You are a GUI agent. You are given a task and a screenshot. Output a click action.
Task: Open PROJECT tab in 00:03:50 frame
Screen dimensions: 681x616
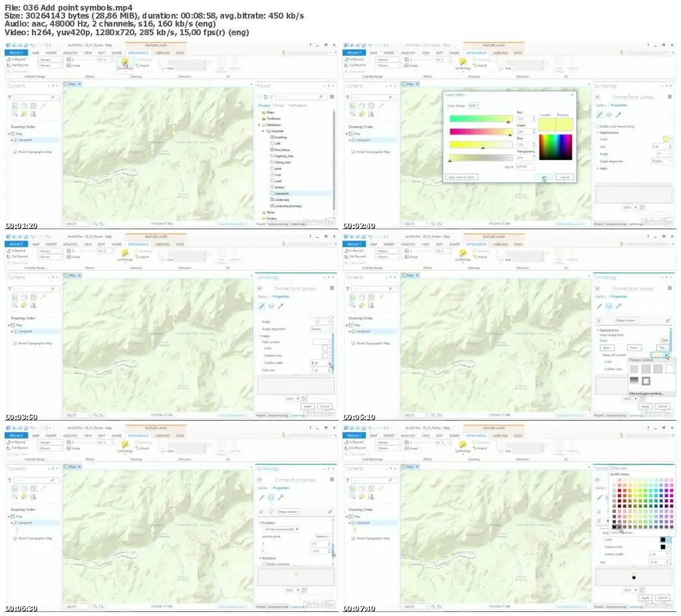point(16,245)
